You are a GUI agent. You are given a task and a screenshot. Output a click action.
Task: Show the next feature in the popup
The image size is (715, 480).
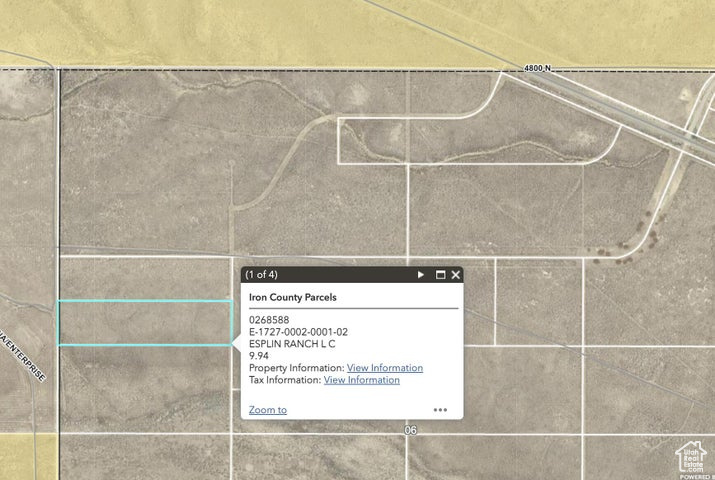[x=421, y=274]
